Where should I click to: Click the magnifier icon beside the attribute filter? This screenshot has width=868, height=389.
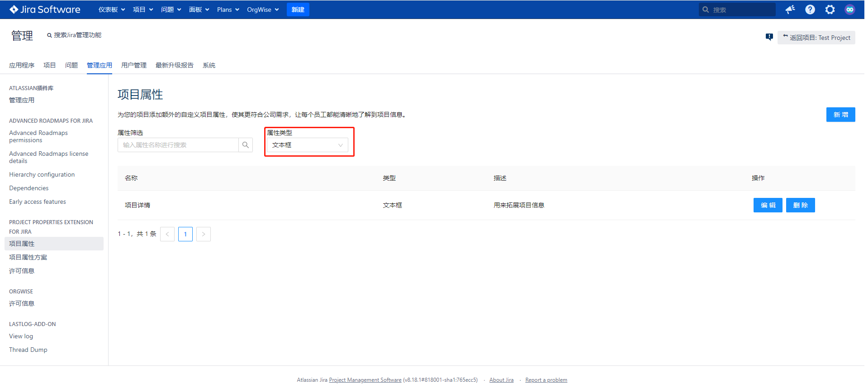point(246,145)
